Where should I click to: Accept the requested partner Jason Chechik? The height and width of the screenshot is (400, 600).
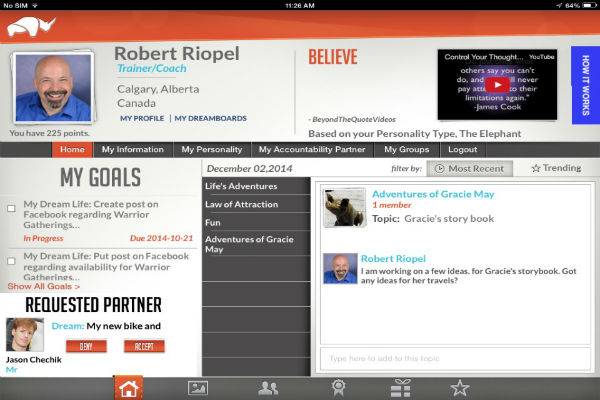[144, 346]
